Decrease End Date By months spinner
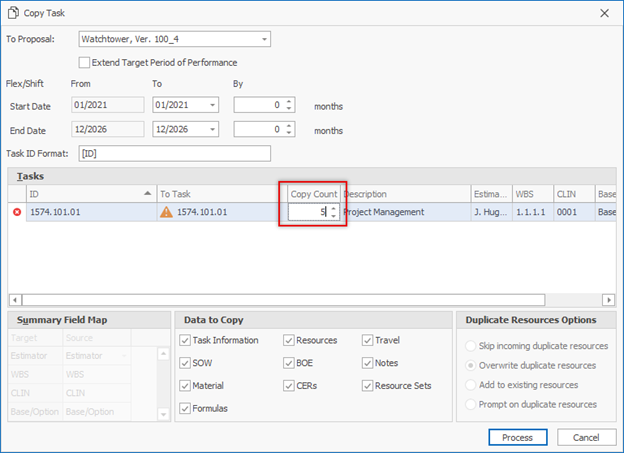 289,133
